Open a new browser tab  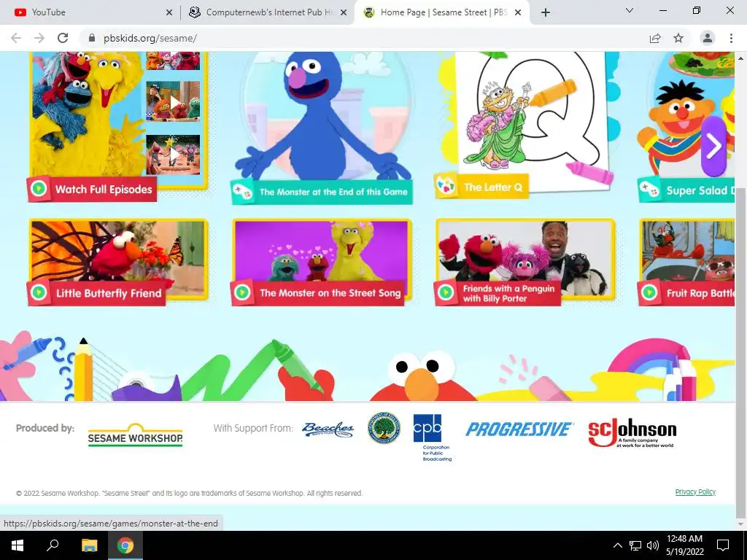point(546,12)
